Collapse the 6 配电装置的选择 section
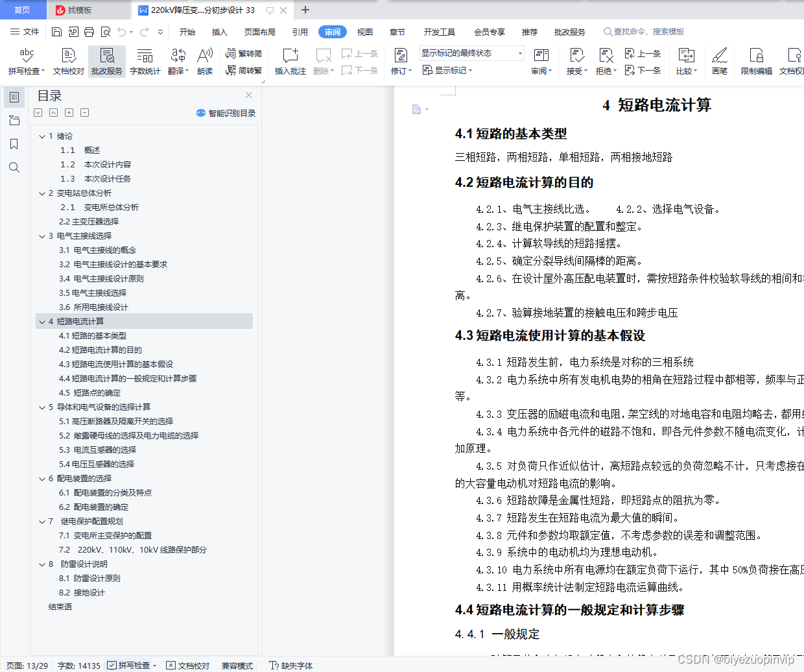Image resolution: width=804 pixels, height=672 pixels. 42,479
